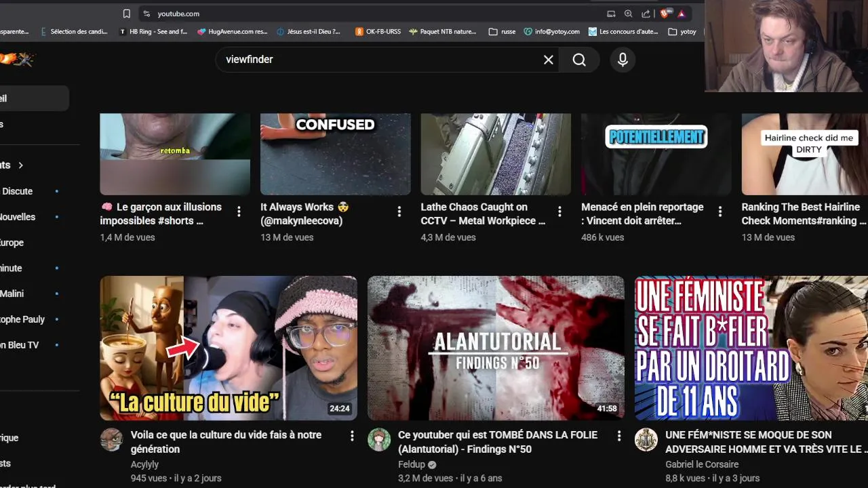Click the lathe CCTV short thumbnail
Viewport: 868px width, 488px height.
pyautogui.click(x=496, y=154)
